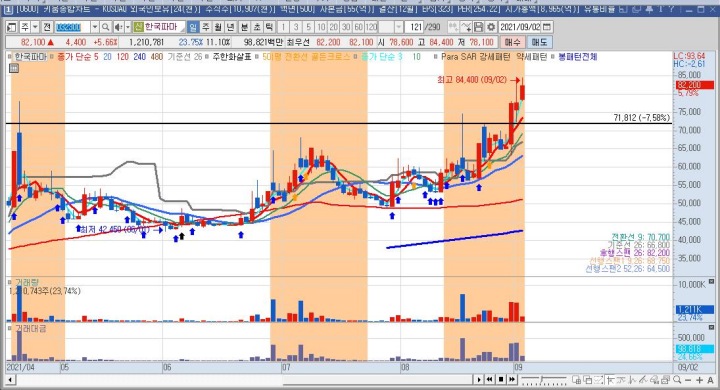
Task: Click the candle compress icon beside 290
Action: click(x=453, y=27)
